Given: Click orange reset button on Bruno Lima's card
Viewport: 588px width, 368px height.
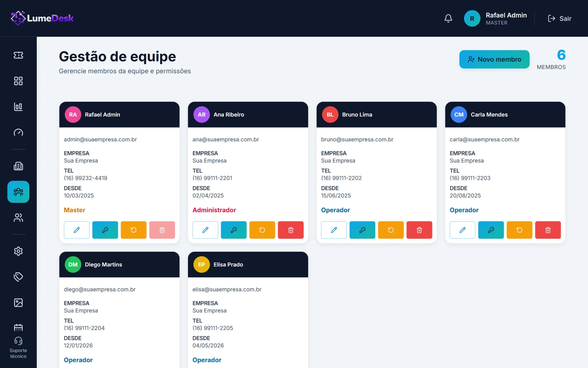Looking at the screenshot, I should (391, 230).
